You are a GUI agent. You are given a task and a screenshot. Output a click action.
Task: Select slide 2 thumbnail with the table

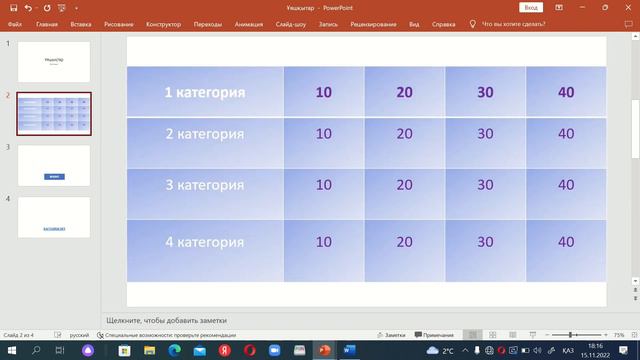click(x=54, y=114)
